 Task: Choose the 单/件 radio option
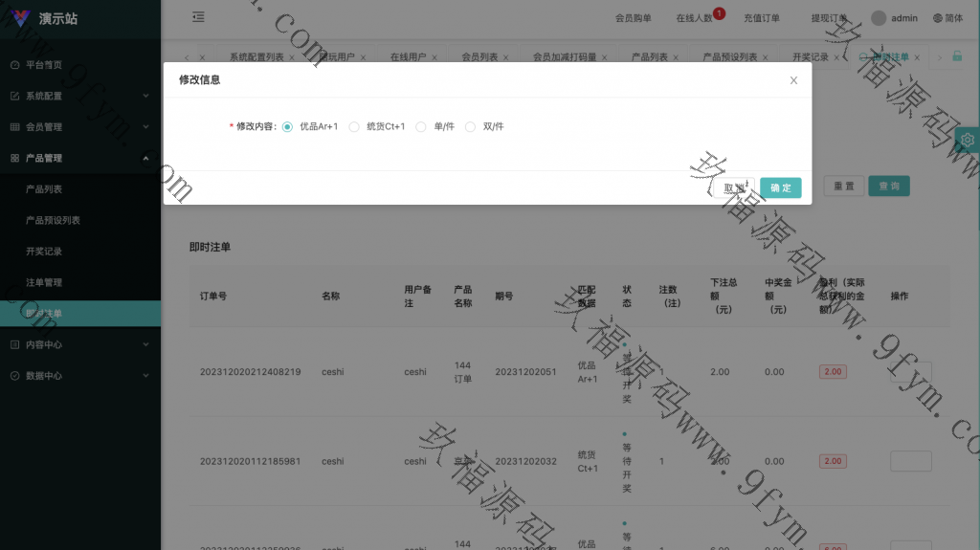tap(421, 126)
